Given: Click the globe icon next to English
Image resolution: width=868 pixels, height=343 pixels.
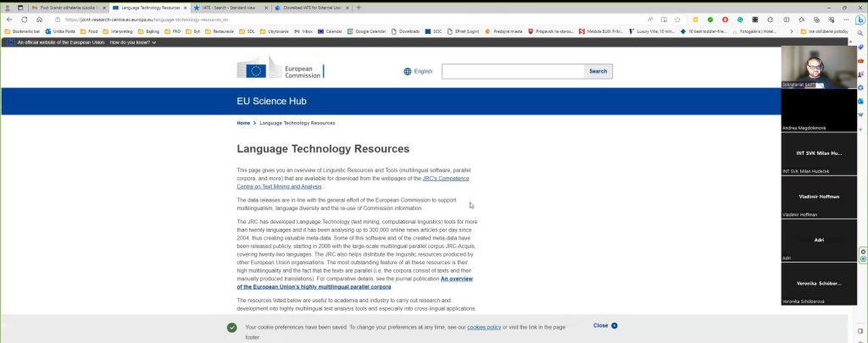Looking at the screenshot, I should click(x=408, y=71).
